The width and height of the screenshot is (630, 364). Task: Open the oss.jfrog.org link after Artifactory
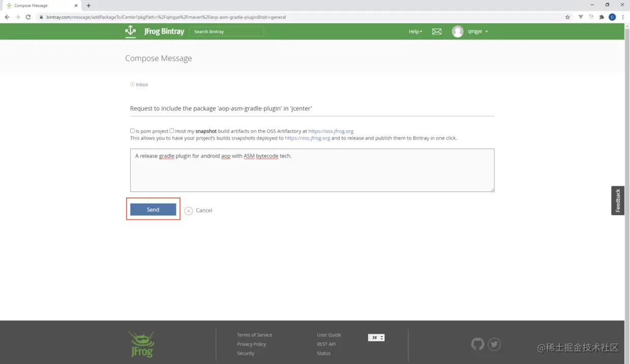[x=331, y=131]
